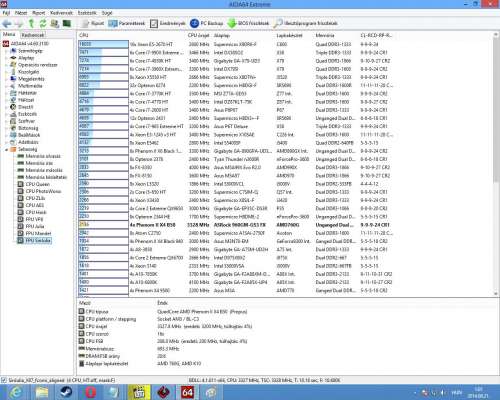Select the Biztonság tree icon
The width and height of the screenshot is (500, 400).
click(x=13, y=128)
